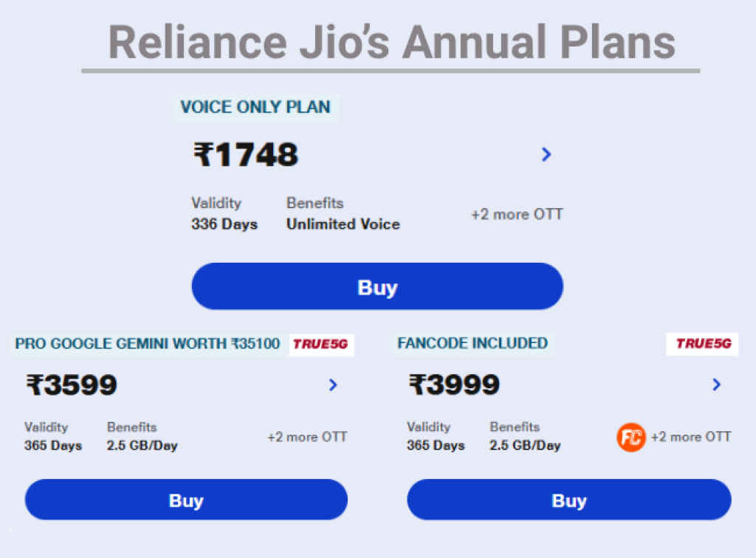The height and width of the screenshot is (558, 756).
Task: Click the PRO GOOGLE GEMINI WORTH ₹35100 label
Action: coord(148,344)
